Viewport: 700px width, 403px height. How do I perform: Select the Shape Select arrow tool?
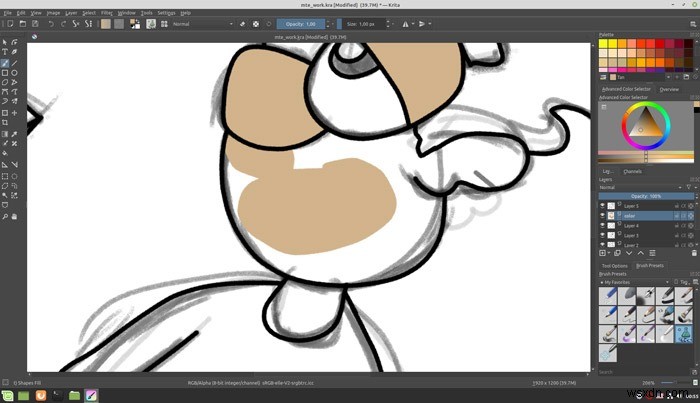coord(5,42)
